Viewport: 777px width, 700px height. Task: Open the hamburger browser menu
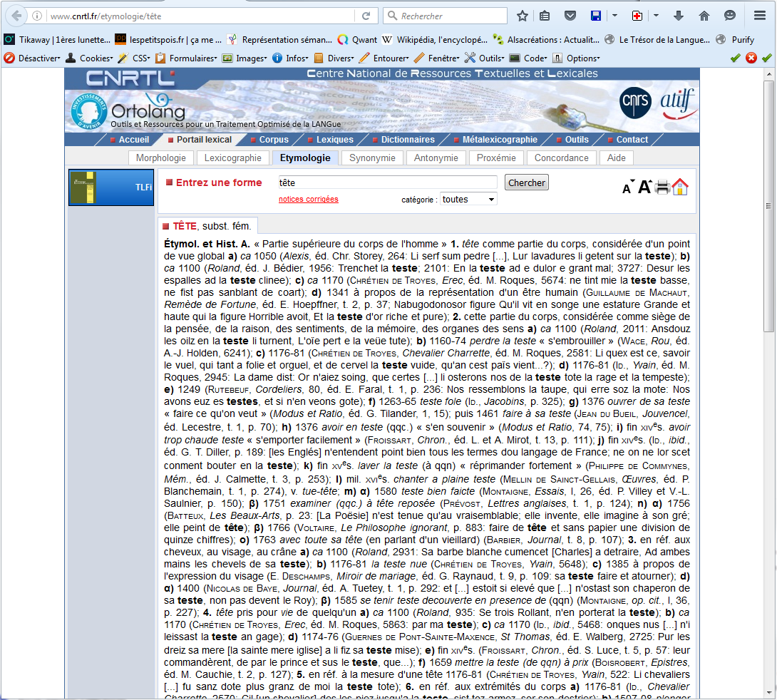click(760, 16)
